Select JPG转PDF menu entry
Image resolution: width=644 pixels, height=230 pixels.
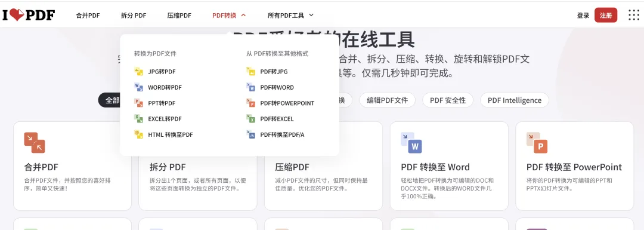(155, 72)
